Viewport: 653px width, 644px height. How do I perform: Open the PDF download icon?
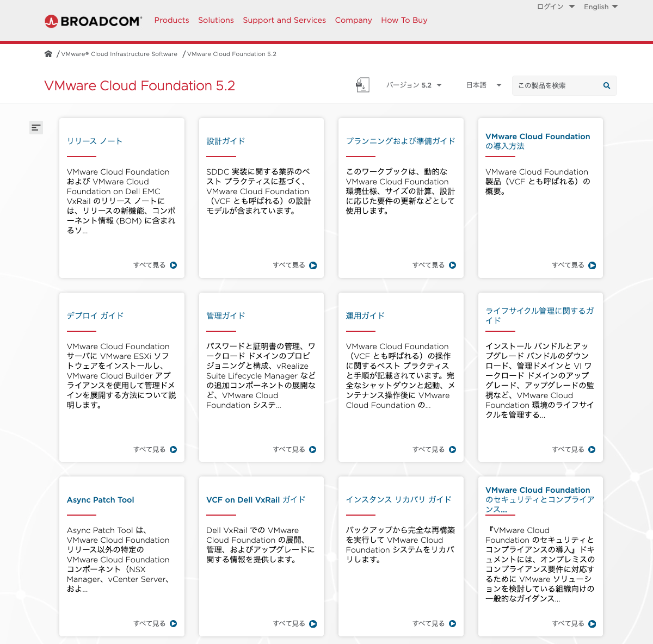(362, 85)
